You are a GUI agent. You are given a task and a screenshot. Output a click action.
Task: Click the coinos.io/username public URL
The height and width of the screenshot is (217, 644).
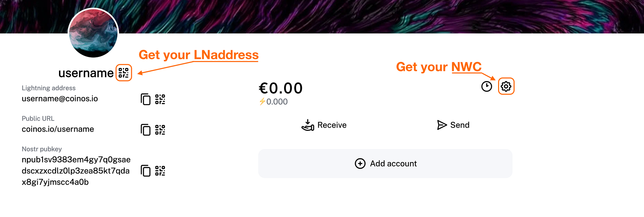(x=58, y=129)
